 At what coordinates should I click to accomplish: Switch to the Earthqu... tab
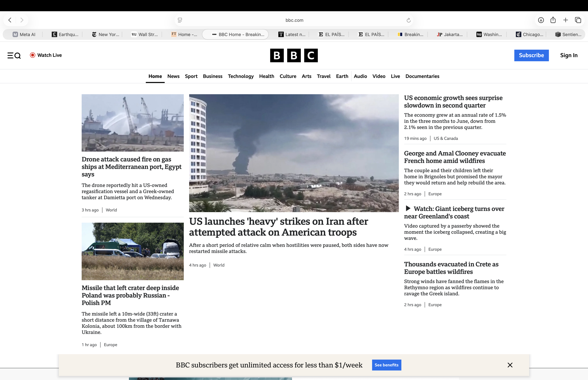click(65, 34)
